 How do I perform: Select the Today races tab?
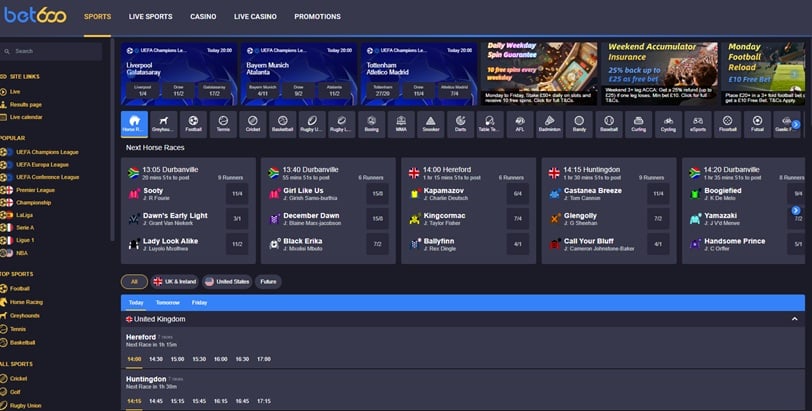136,303
